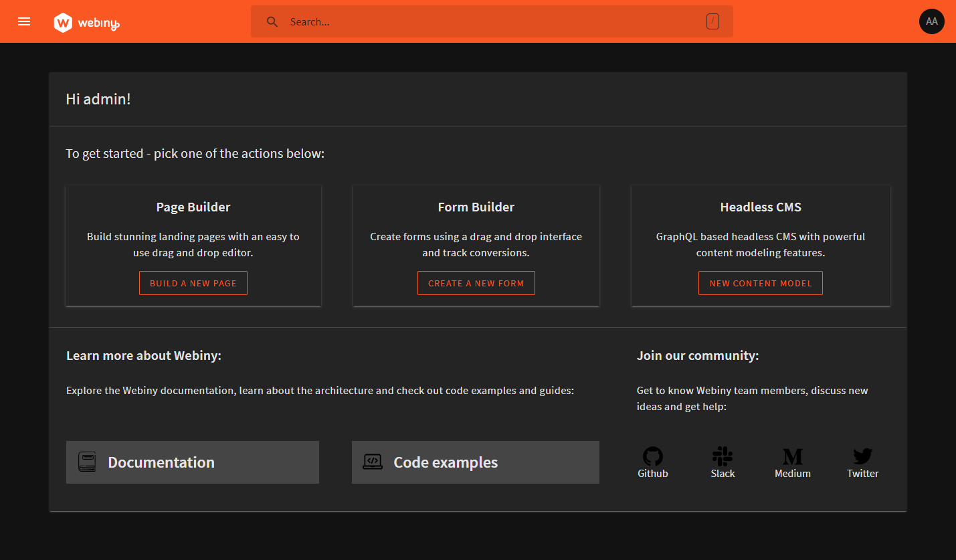Screen dimensions: 956x560
Task: Click Build a New Page
Action: (193, 282)
